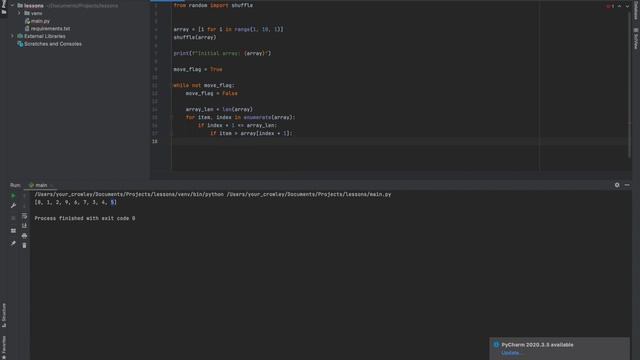Click the red error indicator in editor corner

pyautogui.click(x=610, y=6)
